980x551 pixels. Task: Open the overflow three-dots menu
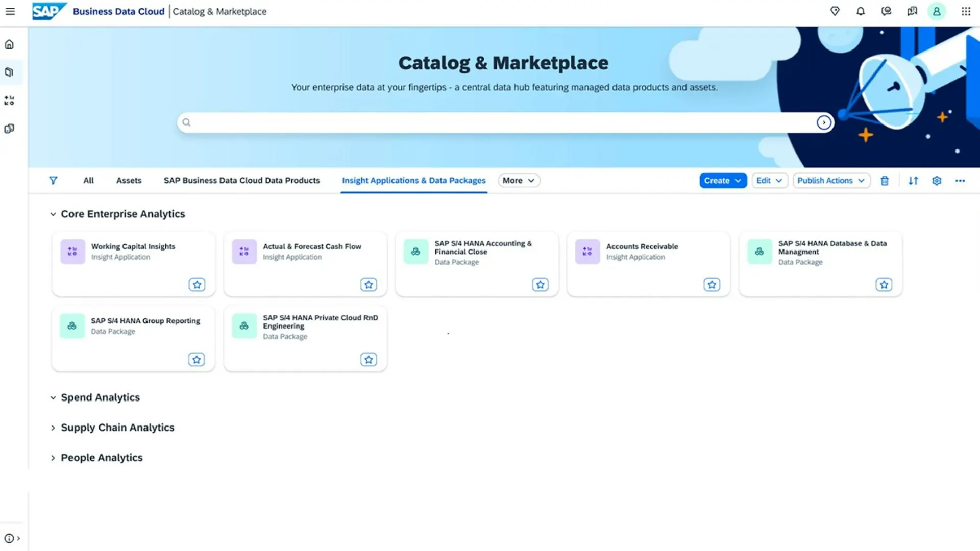pos(960,181)
